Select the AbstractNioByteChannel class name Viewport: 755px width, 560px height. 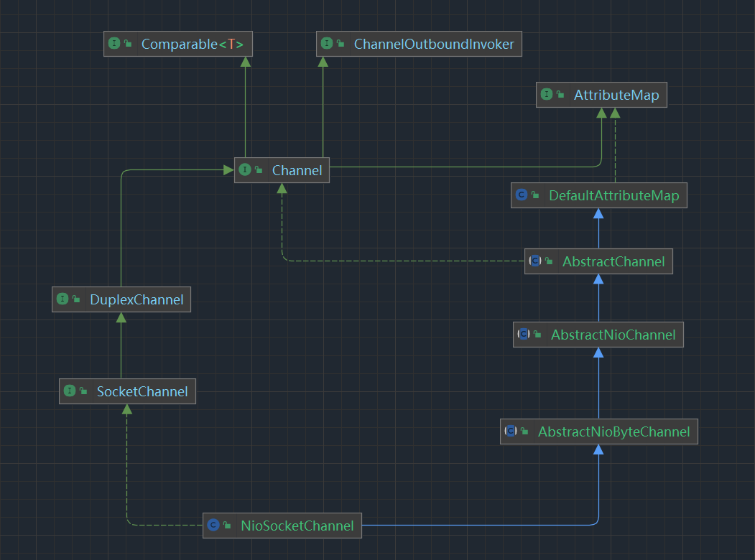coord(613,432)
